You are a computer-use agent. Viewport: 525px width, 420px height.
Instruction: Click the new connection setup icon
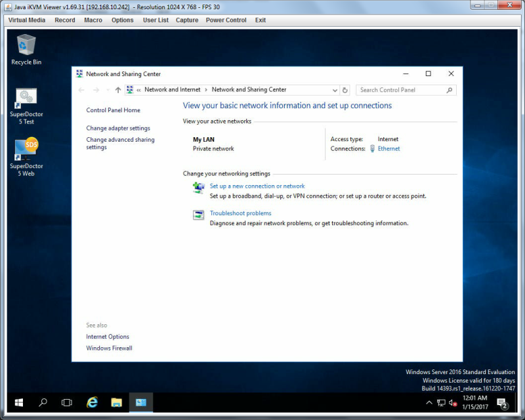pyautogui.click(x=199, y=188)
